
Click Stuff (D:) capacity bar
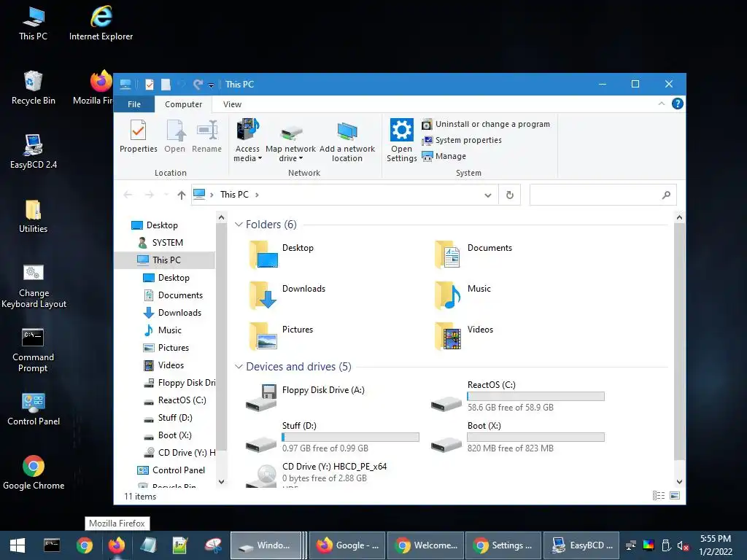[x=350, y=437]
